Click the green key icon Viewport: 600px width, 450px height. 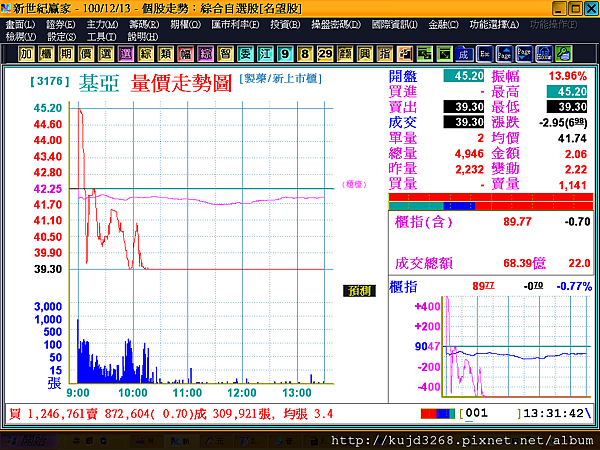point(564,54)
